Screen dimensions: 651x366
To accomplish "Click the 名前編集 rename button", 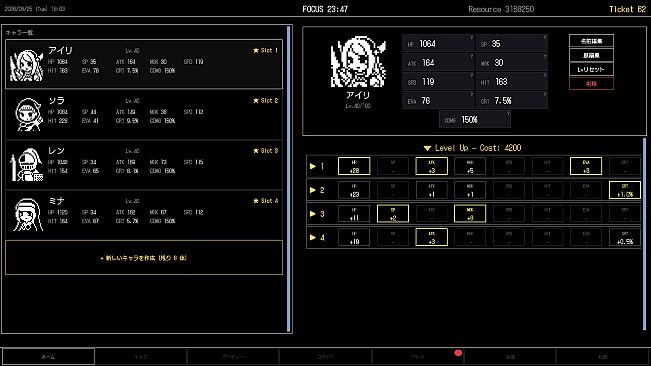I will point(591,41).
